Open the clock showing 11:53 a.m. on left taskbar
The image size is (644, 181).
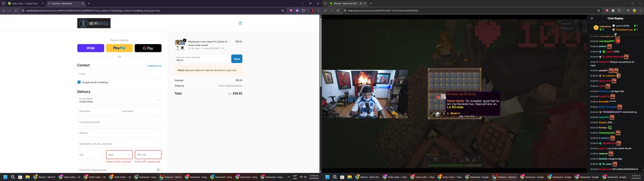click(314, 177)
